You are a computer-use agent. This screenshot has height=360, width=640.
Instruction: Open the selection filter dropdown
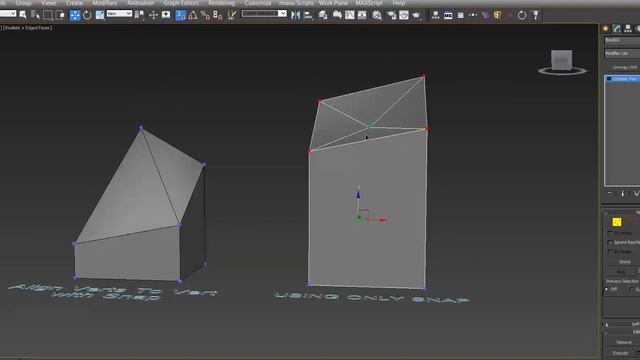8,13
